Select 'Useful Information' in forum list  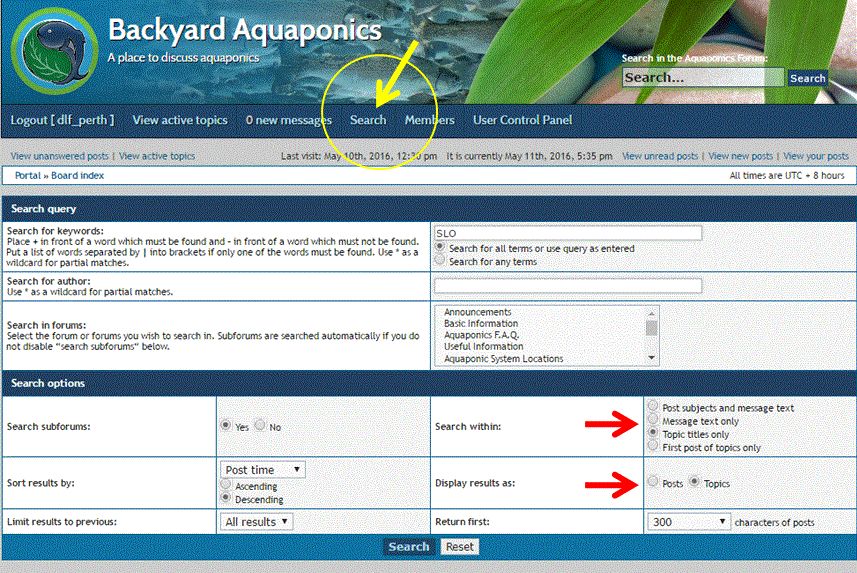[x=484, y=347]
